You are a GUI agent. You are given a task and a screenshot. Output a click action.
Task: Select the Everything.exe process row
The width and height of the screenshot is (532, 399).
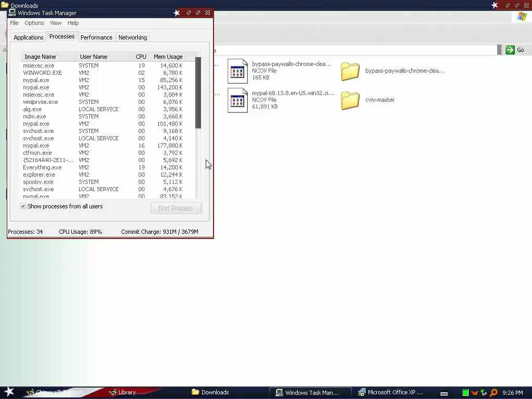pyautogui.click(x=103, y=167)
